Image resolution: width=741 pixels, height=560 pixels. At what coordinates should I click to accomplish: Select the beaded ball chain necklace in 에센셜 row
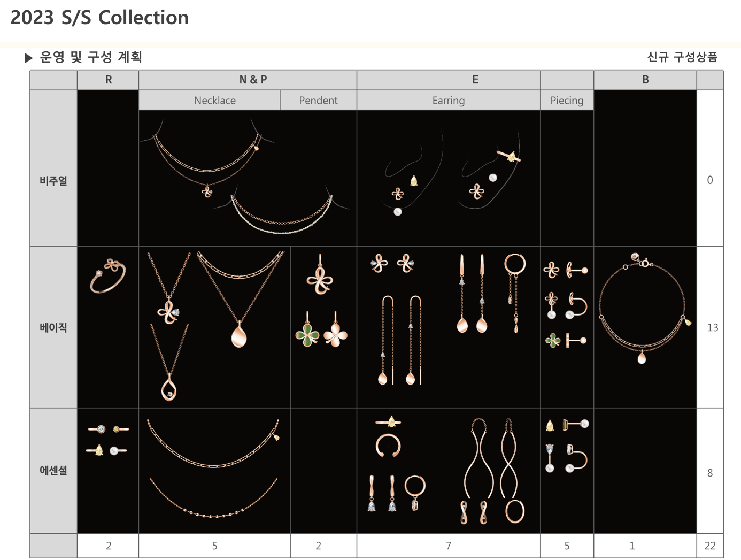[x=213, y=498]
